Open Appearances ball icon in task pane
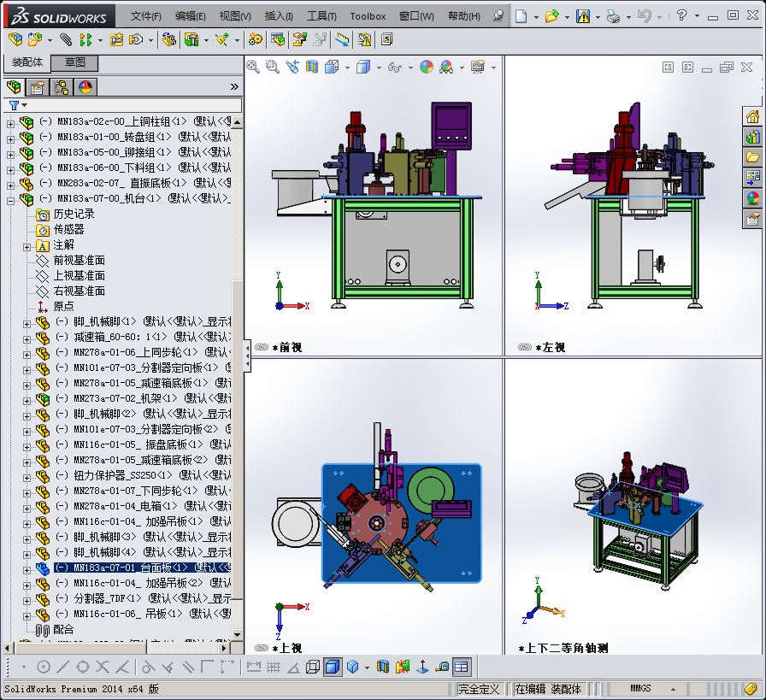766x700 pixels. pos(753,198)
